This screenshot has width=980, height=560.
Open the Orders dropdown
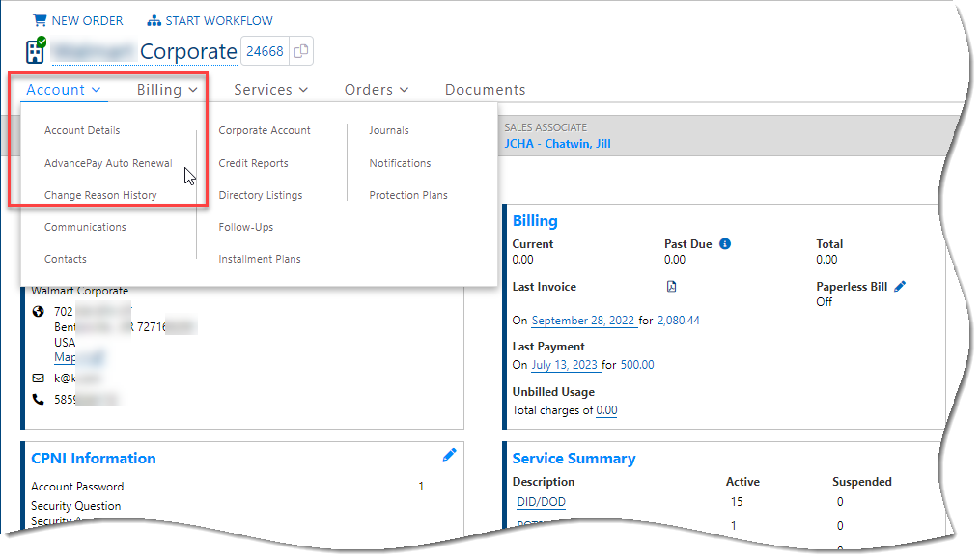click(x=369, y=89)
